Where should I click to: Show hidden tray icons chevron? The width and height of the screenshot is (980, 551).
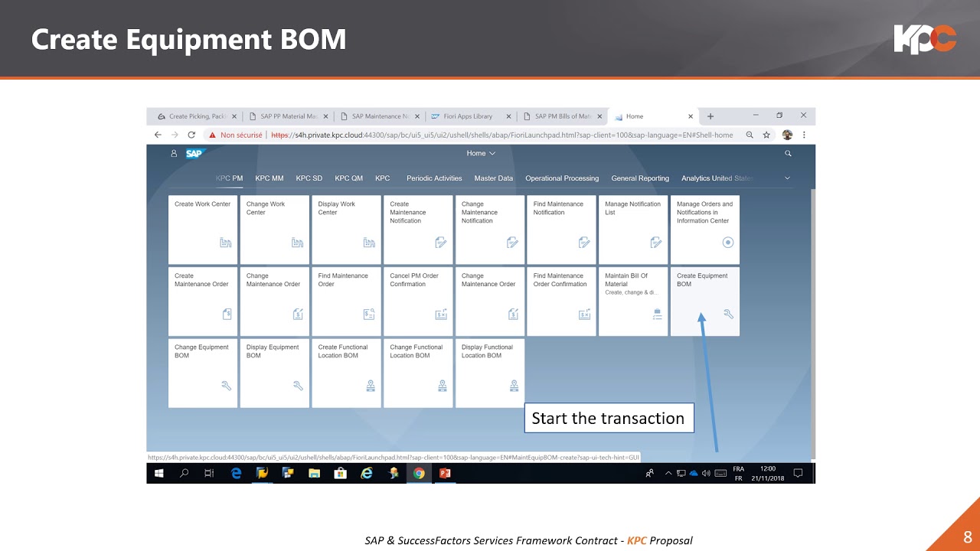[x=668, y=474]
